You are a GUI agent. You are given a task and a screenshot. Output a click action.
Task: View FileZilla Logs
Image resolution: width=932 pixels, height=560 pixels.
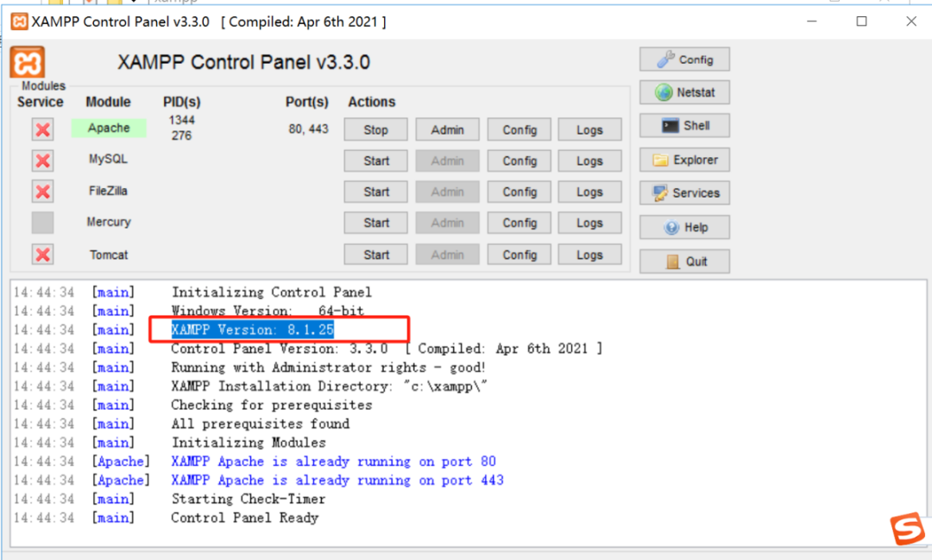[x=589, y=192]
